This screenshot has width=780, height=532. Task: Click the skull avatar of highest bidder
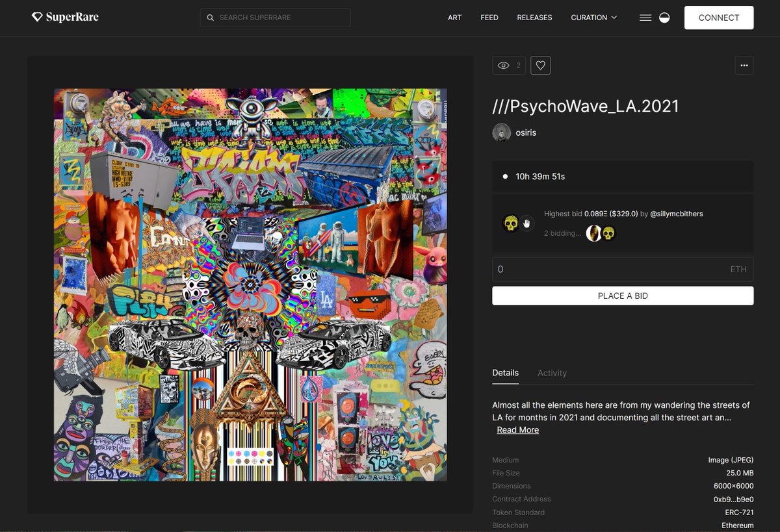click(x=511, y=223)
